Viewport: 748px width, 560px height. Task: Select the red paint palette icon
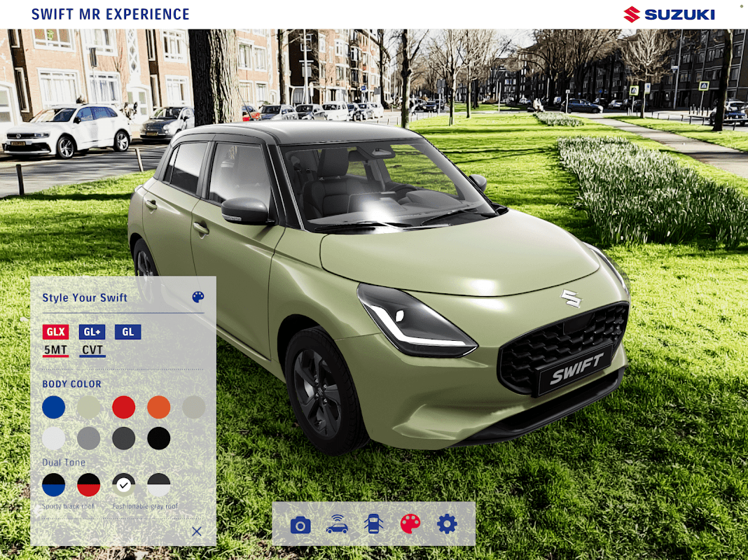coord(410,524)
